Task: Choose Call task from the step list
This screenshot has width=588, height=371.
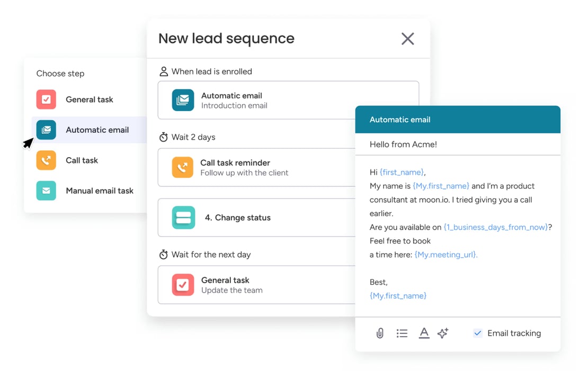Action: click(x=82, y=160)
